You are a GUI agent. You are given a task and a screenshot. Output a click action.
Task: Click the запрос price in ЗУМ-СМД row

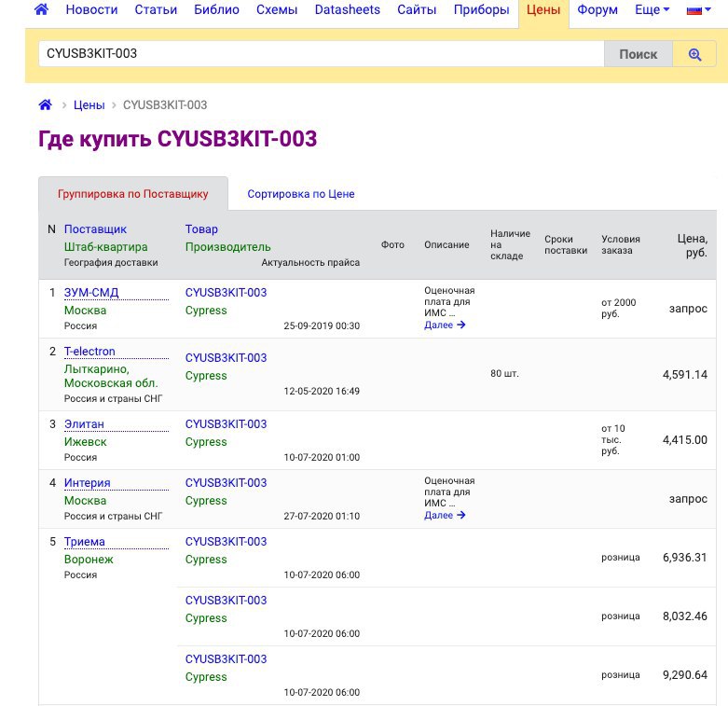click(x=688, y=309)
